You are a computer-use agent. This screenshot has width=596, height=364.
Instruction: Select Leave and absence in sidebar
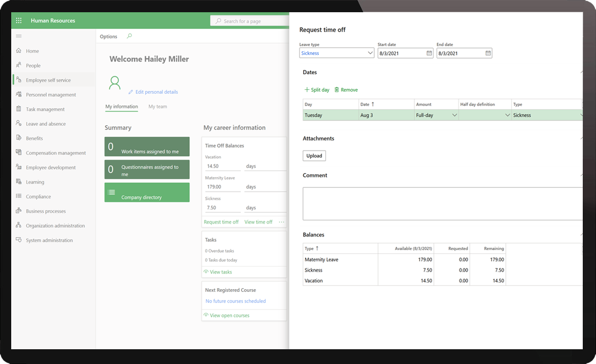click(46, 124)
